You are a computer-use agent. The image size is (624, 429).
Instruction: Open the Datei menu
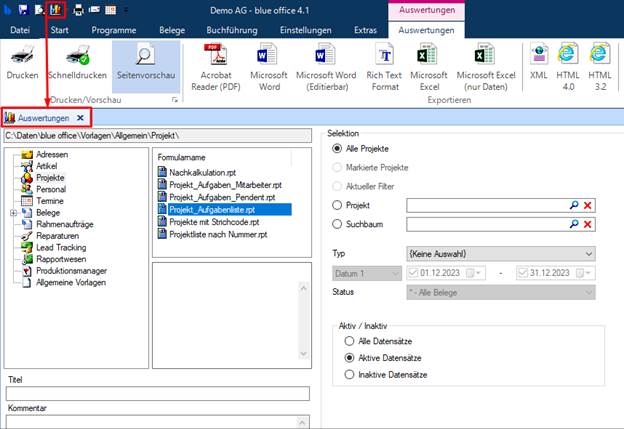(20, 30)
